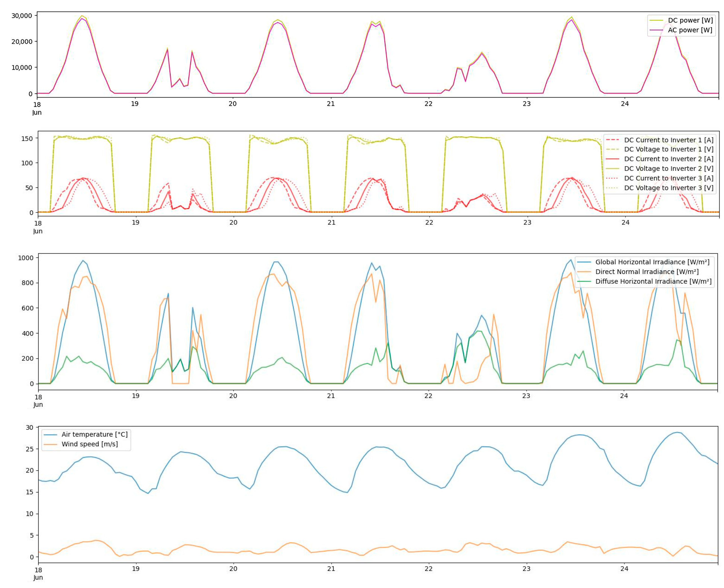This screenshot has width=724, height=588.
Task: Click the AC power legend entry
Action: (690, 30)
